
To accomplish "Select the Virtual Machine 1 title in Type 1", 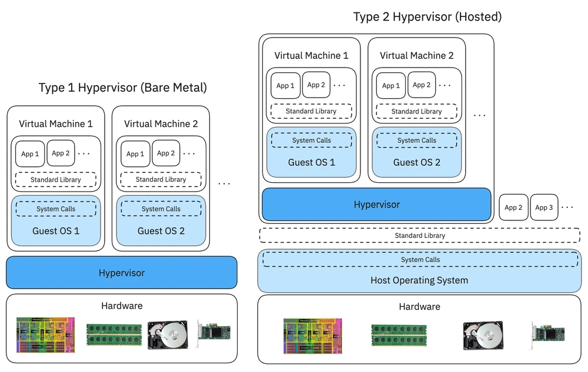I will click(x=56, y=123).
